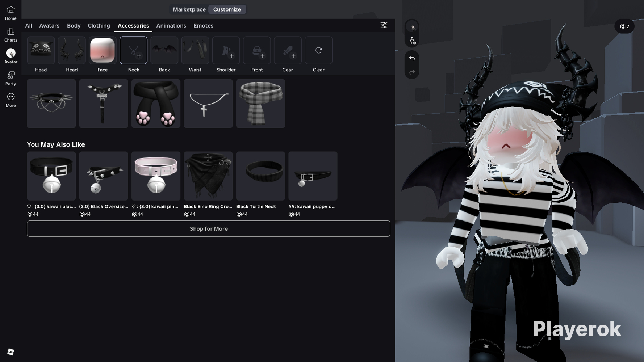Click the Robux balance indicator
Screen dimensions: 644x362
click(x=624, y=26)
